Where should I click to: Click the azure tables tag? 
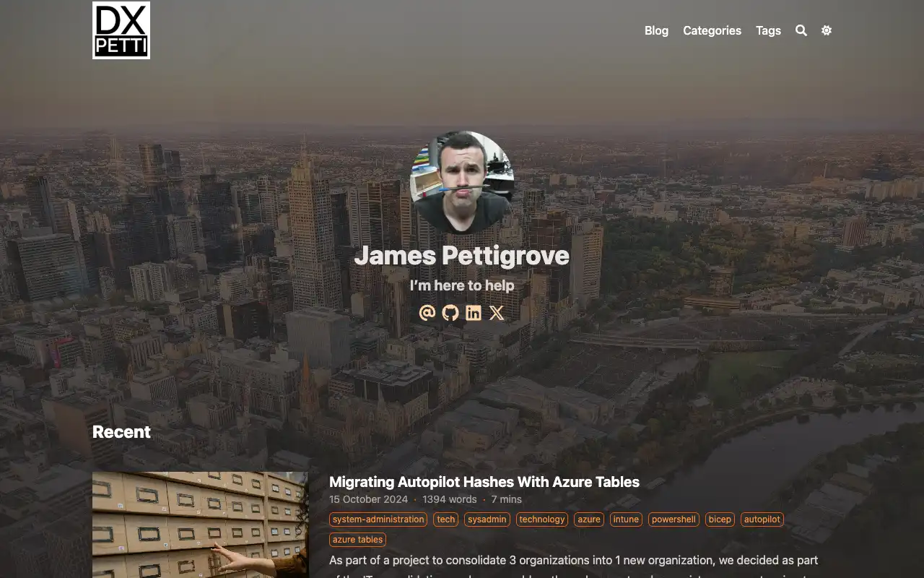pos(357,540)
